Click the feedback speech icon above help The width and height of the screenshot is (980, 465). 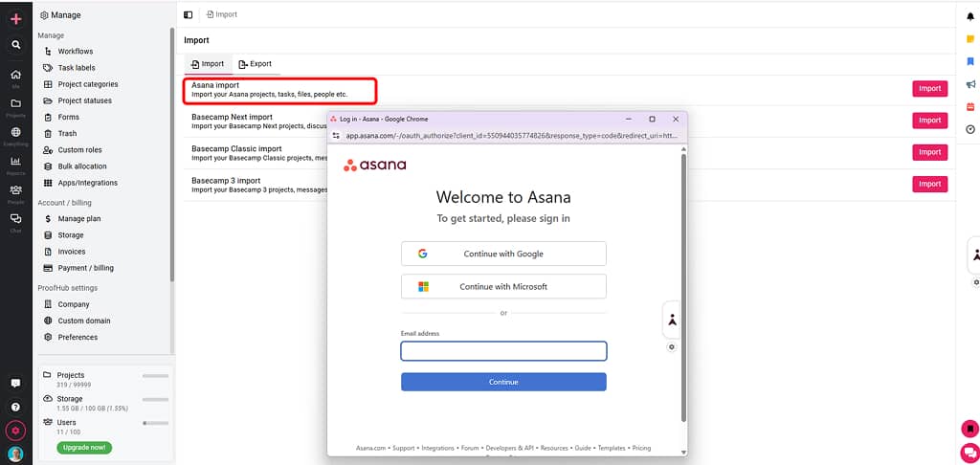tap(15, 383)
